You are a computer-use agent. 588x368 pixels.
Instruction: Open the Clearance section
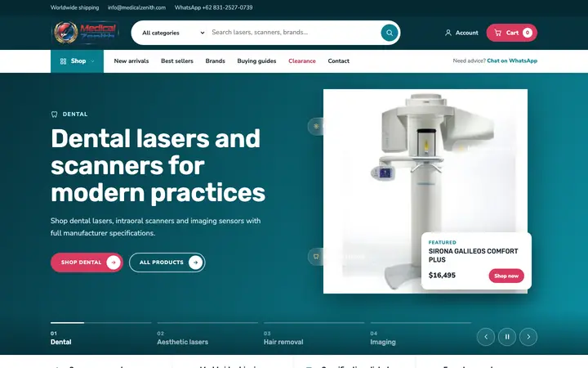302,61
